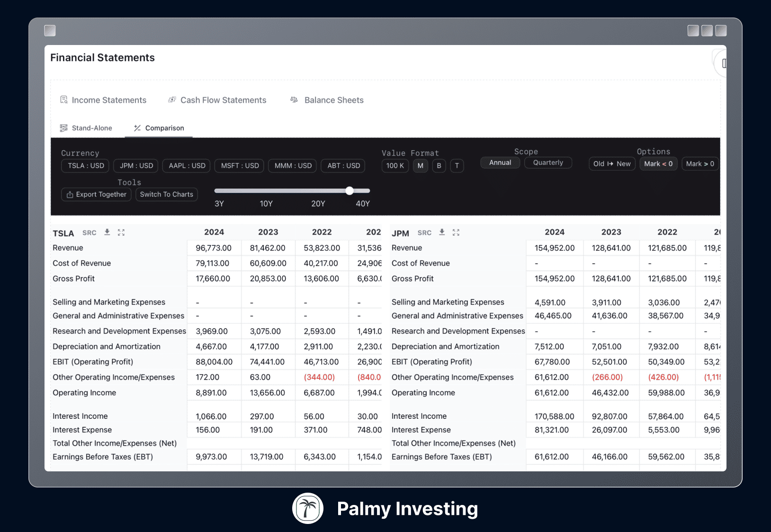Click the TSLA ticker header

point(63,233)
